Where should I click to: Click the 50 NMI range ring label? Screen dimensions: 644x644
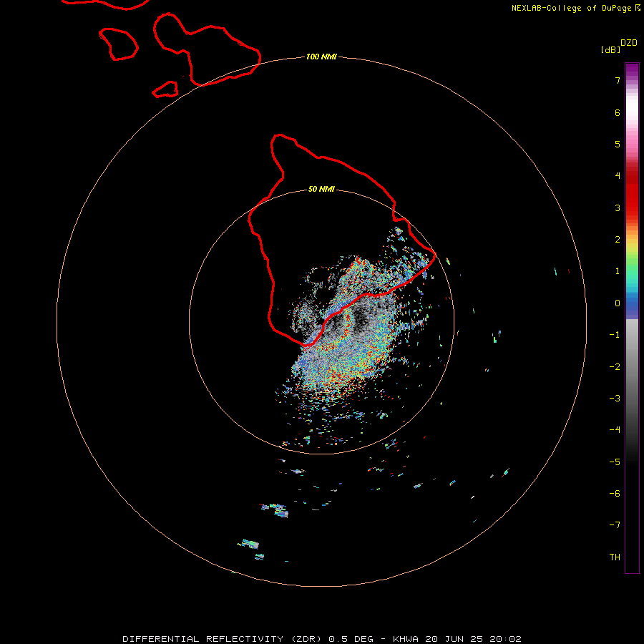(321, 189)
